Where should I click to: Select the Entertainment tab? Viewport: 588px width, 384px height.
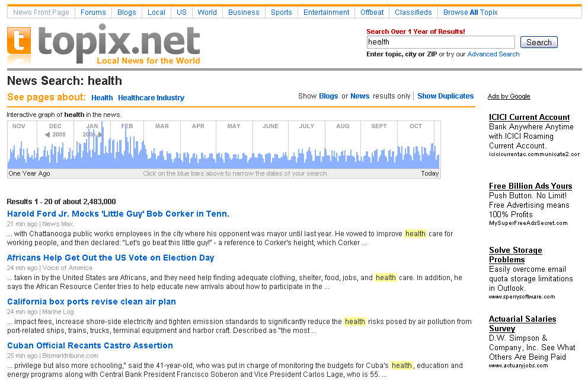[x=326, y=12]
